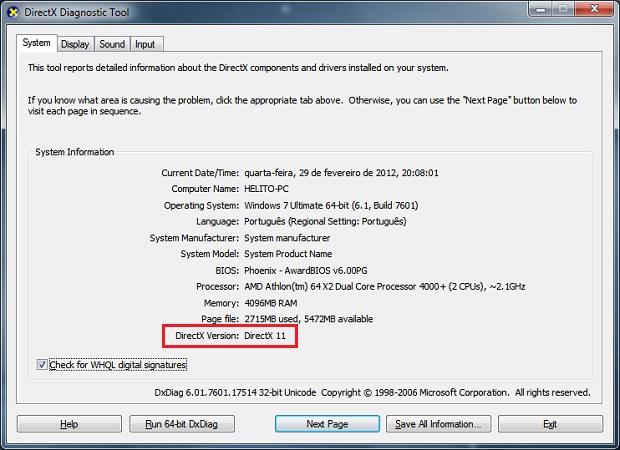Screen dimensions: 620x450
Task: Switch to the System tab
Action: click(x=36, y=43)
